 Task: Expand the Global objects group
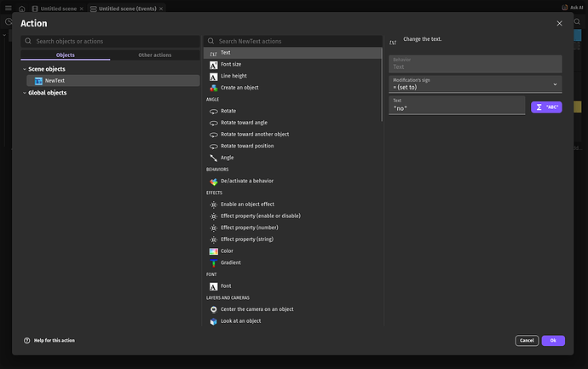(24, 93)
